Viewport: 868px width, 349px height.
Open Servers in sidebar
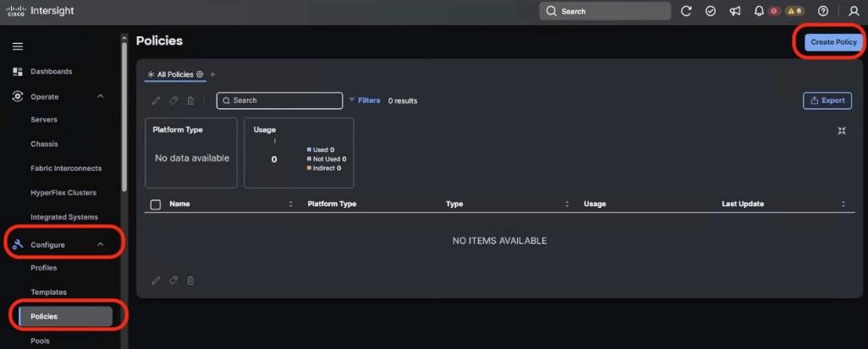(44, 119)
